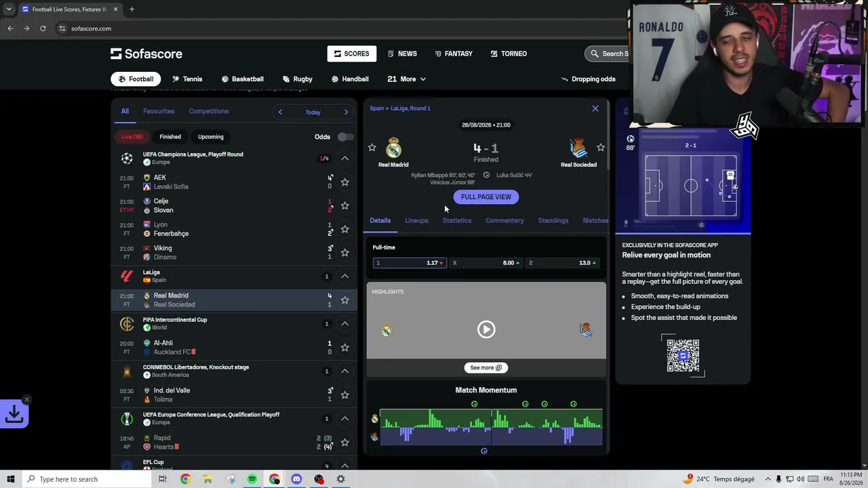This screenshot has width=868, height=488.
Task: Go to the previous day
Action: (x=280, y=112)
